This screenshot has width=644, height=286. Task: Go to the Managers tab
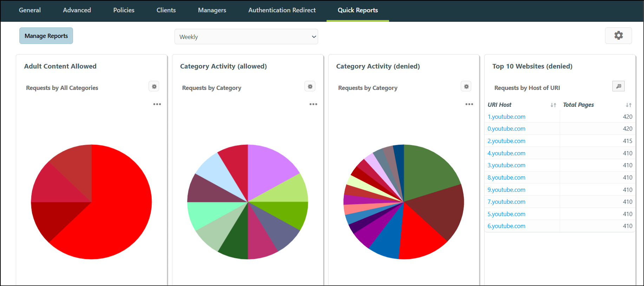coord(212,10)
